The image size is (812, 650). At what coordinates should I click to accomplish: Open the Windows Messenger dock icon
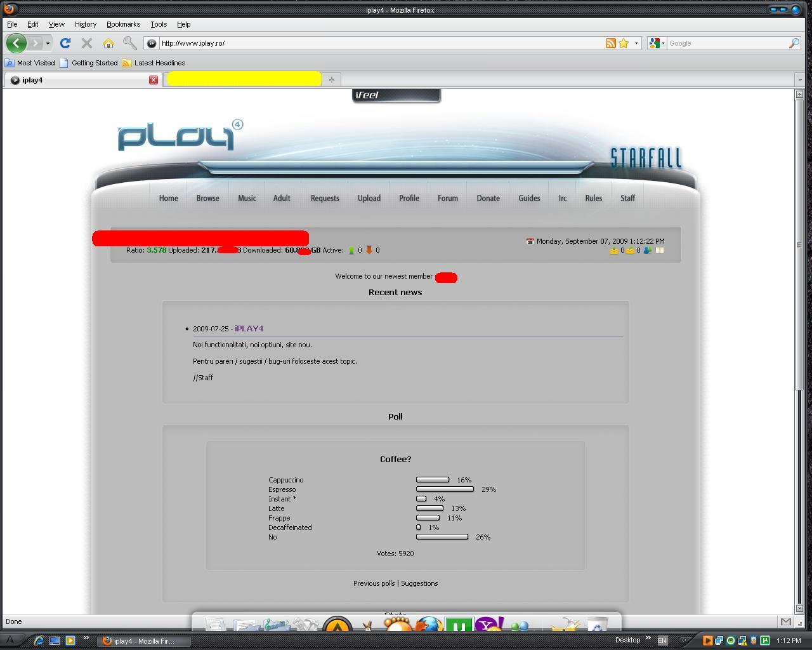520,626
